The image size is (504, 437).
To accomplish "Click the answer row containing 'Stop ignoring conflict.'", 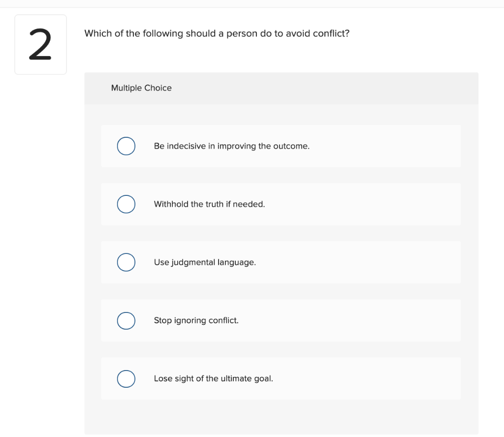I will coord(281,320).
